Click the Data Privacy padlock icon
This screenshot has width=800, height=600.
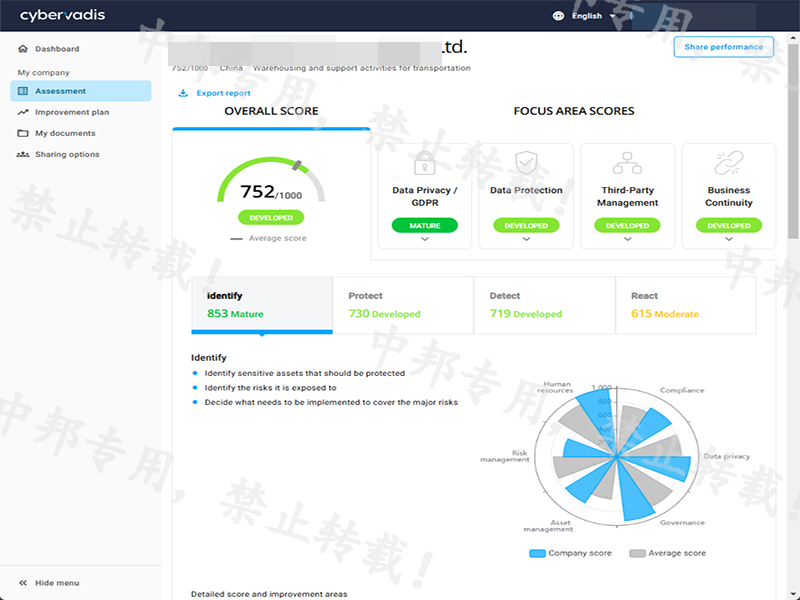[424, 163]
